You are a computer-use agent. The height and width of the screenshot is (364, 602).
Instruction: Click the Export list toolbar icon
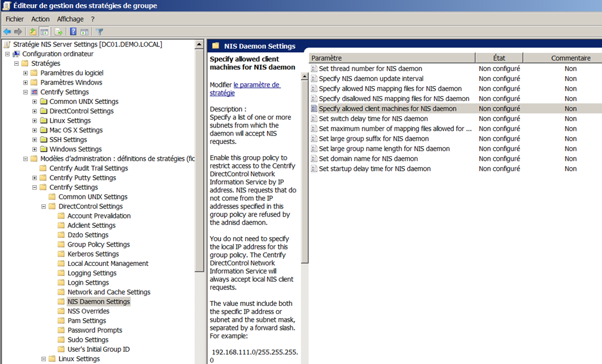pyautogui.click(x=59, y=32)
